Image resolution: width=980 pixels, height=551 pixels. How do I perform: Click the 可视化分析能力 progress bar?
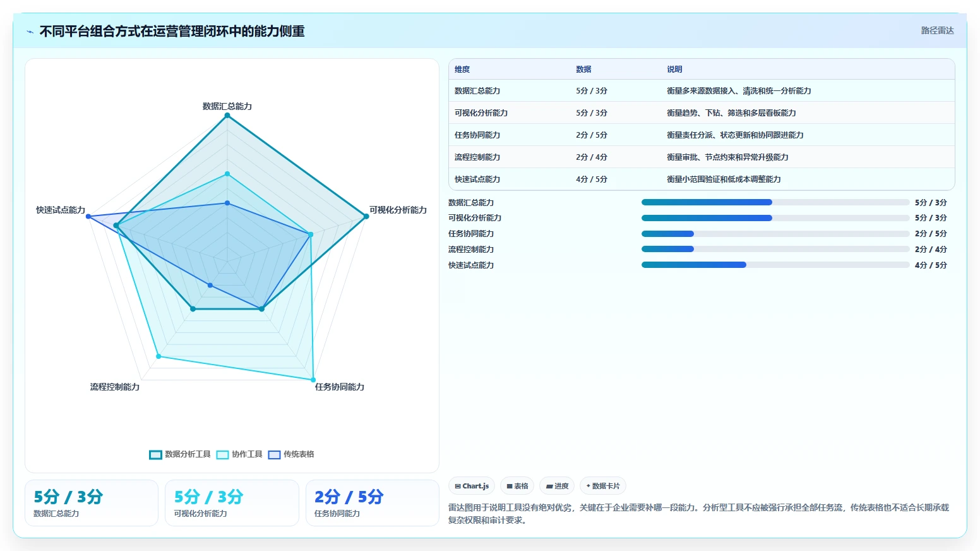tap(775, 218)
